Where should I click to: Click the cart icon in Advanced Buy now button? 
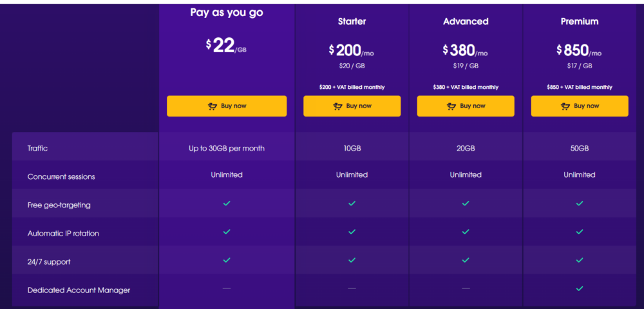[x=451, y=106]
